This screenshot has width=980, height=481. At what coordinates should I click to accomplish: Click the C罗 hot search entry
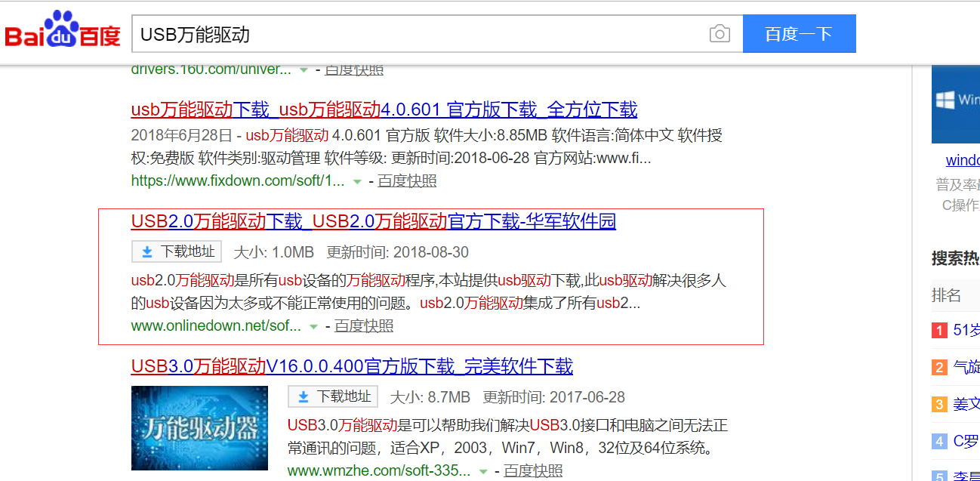click(967, 441)
